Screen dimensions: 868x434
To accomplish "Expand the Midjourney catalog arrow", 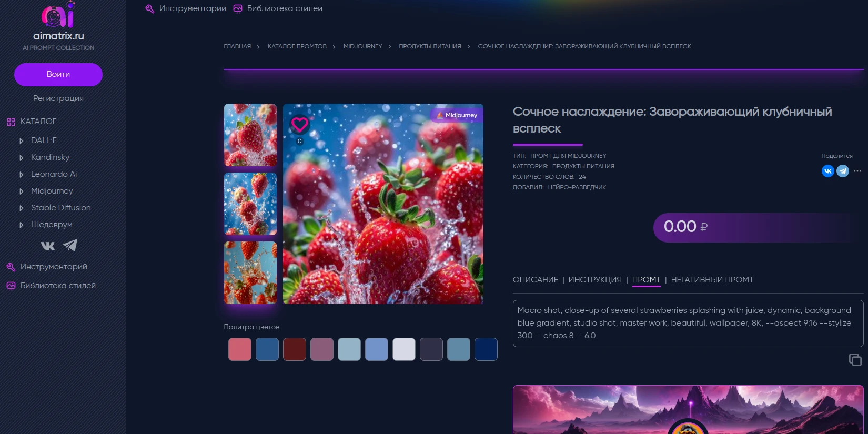I will [x=21, y=191].
